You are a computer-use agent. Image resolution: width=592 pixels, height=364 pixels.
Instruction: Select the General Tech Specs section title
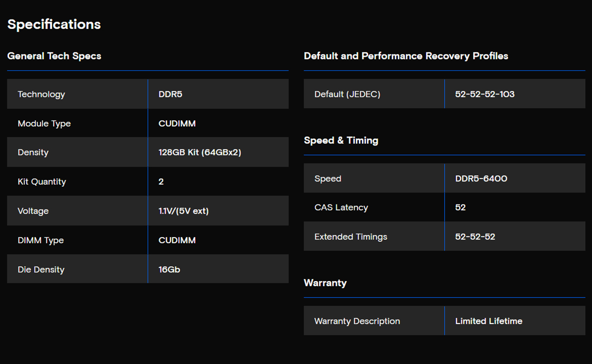[x=54, y=56]
